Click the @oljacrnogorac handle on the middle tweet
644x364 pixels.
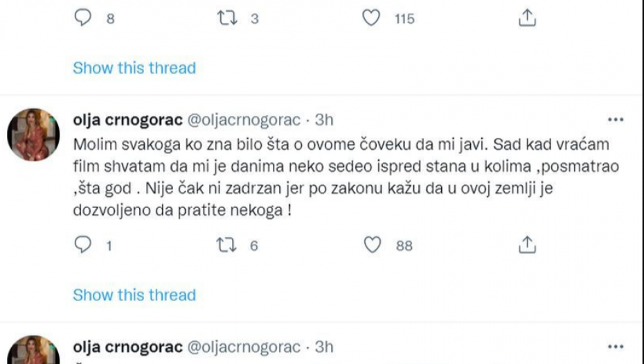click(243, 120)
